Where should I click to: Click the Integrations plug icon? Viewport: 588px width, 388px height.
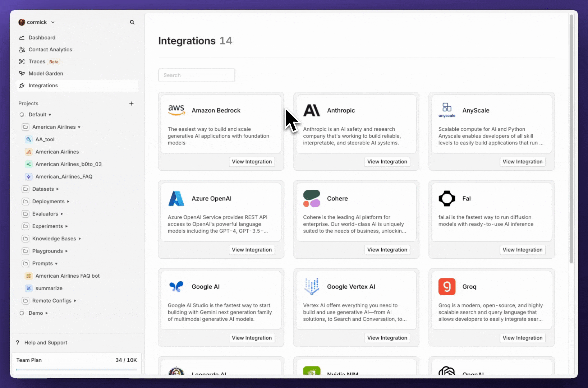pos(22,86)
